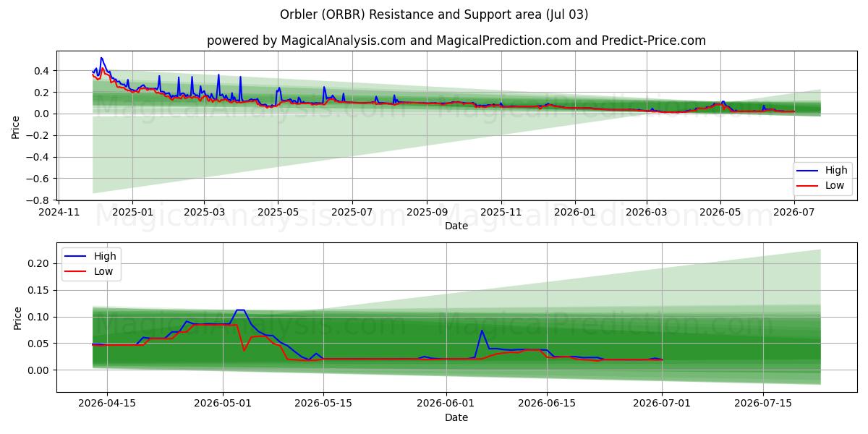Click the '2025-07' x-axis tick label
This screenshot has height=434, width=868.
[x=352, y=213]
